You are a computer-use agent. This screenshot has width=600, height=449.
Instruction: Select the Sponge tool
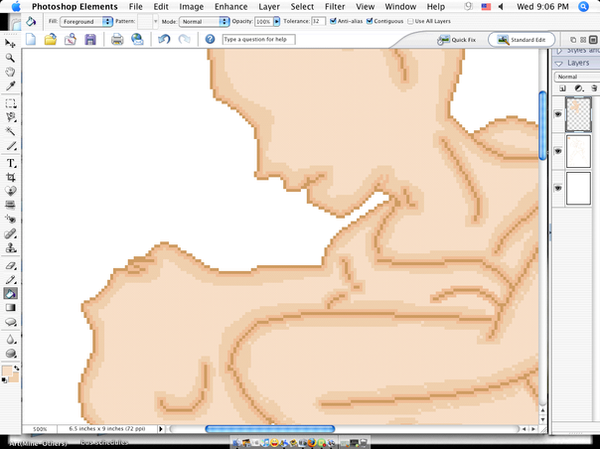coord(10,354)
